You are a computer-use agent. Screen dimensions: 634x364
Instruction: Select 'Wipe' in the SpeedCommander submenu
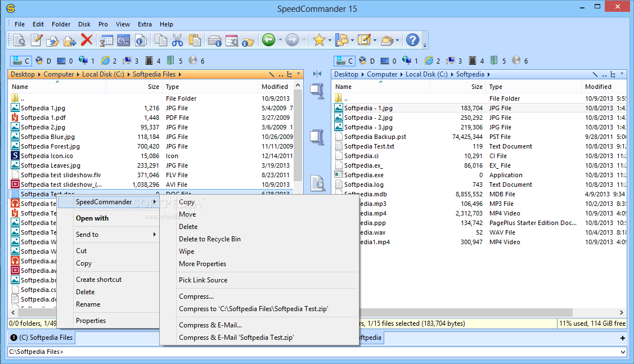click(x=186, y=251)
